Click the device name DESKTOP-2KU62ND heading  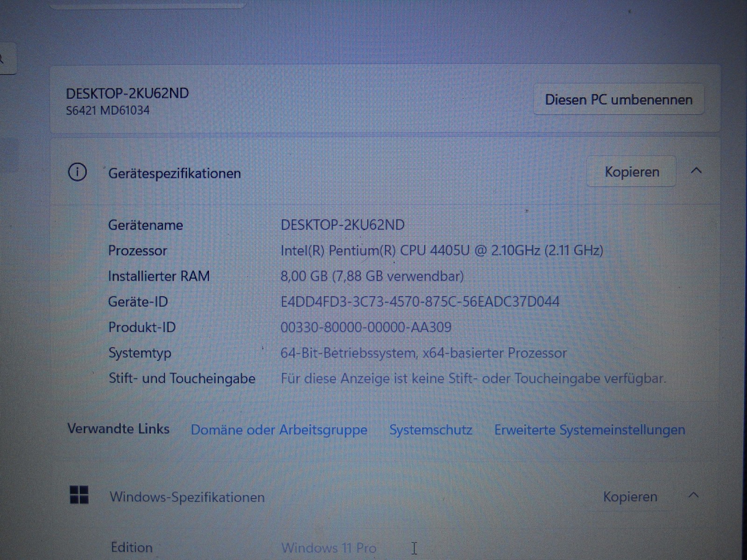tap(127, 92)
